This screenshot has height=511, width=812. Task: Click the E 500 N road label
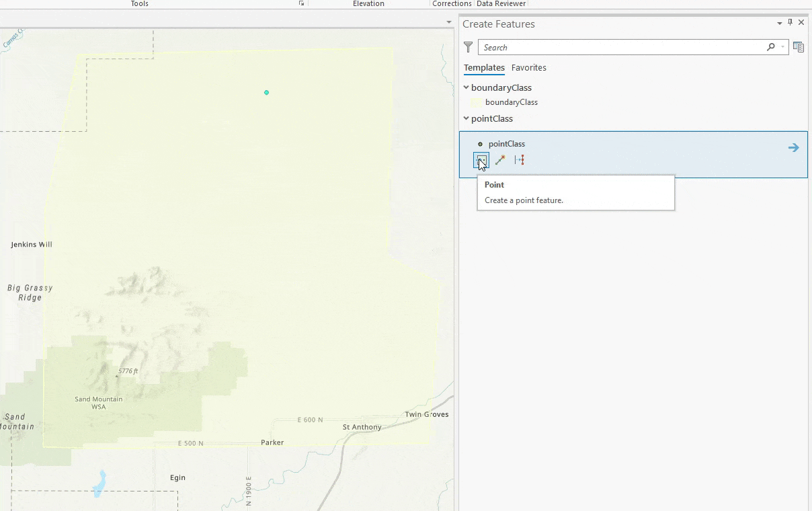point(191,444)
